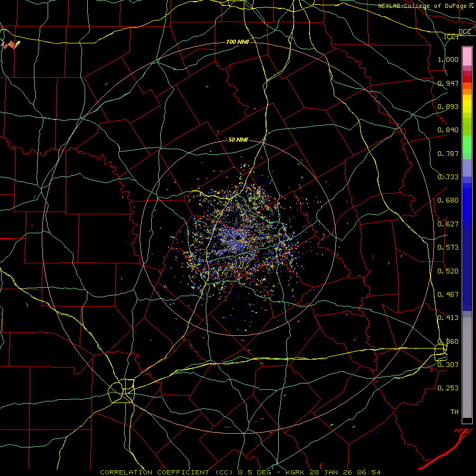Select the 0.627 scale value

(x=448, y=224)
